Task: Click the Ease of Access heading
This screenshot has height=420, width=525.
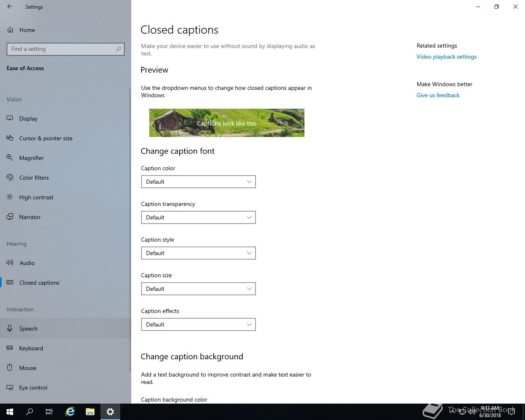Action: click(25, 68)
